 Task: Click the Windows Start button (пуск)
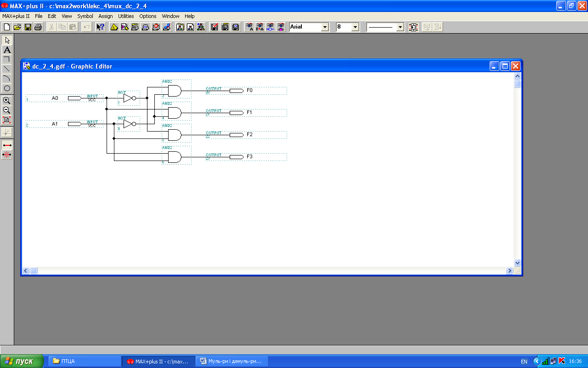[x=22, y=361]
